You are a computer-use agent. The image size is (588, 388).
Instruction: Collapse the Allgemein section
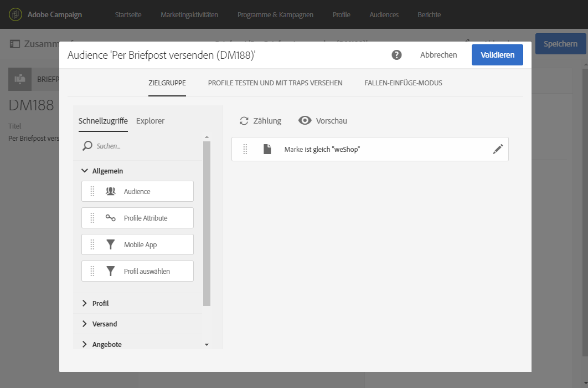(85, 171)
